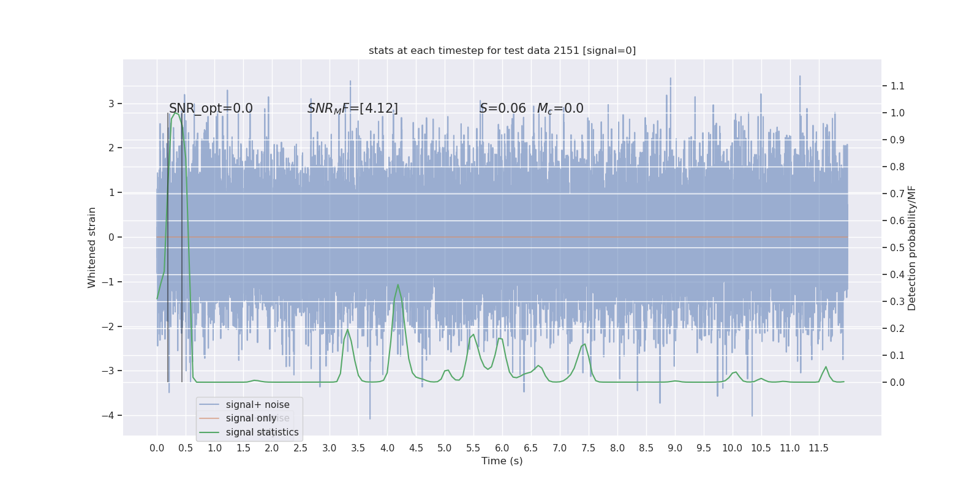Click right y-axis tick label 0.9
Image resolution: width=980 pixels, height=490 pixels.
pos(897,140)
